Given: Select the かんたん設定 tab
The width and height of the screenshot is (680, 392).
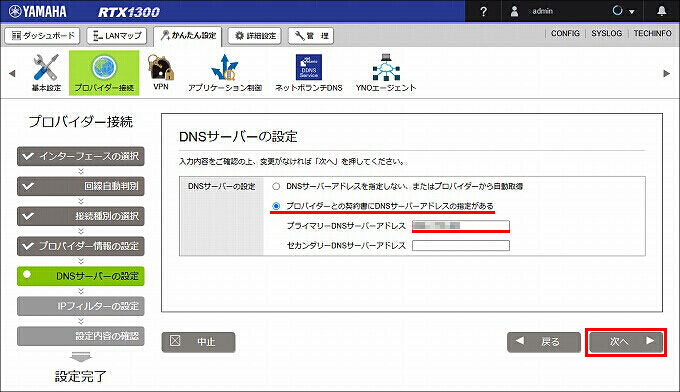Looking at the screenshot, I should [188, 36].
